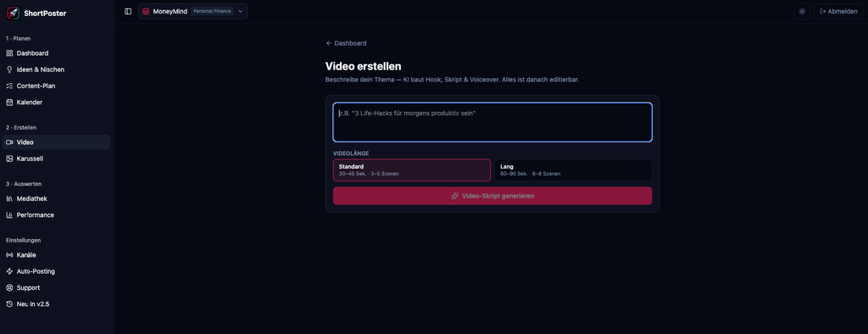Click the sparkle icon on generate button

(x=454, y=196)
